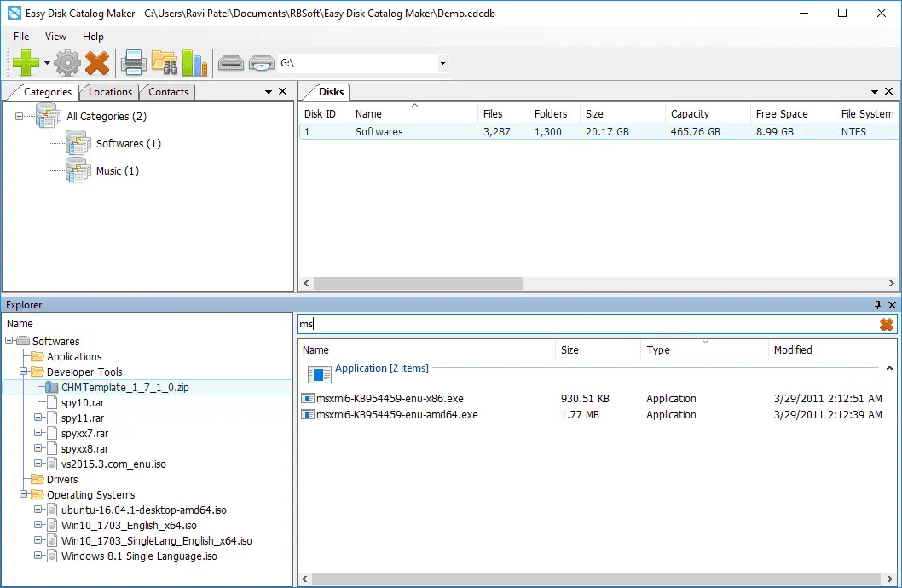Close the Explorer panel
The height and width of the screenshot is (588, 902).
click(x=893, y=304)
